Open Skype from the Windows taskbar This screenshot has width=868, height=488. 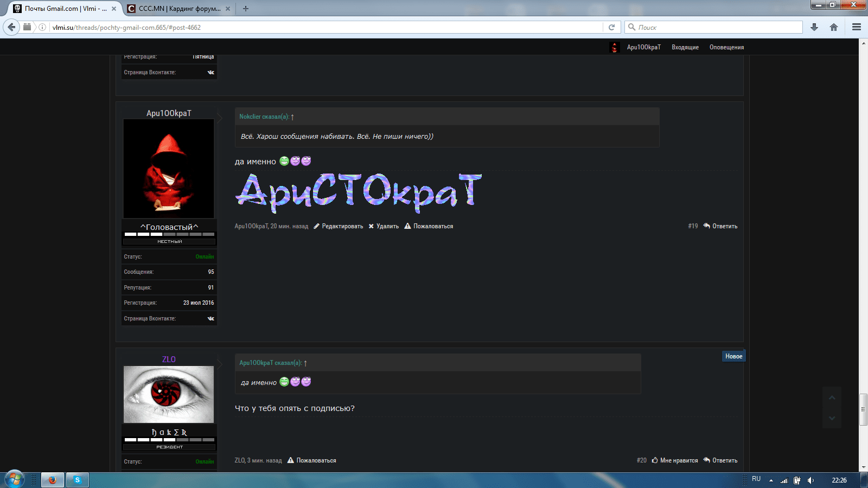pyautogui.click(x=78, y=480)
